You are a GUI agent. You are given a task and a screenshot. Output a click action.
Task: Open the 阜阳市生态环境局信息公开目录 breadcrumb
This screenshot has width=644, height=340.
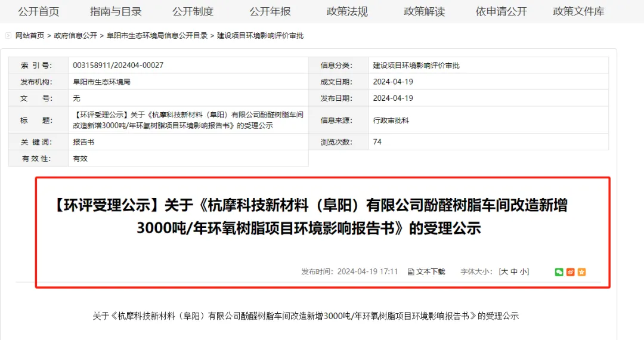pos(157,36)
